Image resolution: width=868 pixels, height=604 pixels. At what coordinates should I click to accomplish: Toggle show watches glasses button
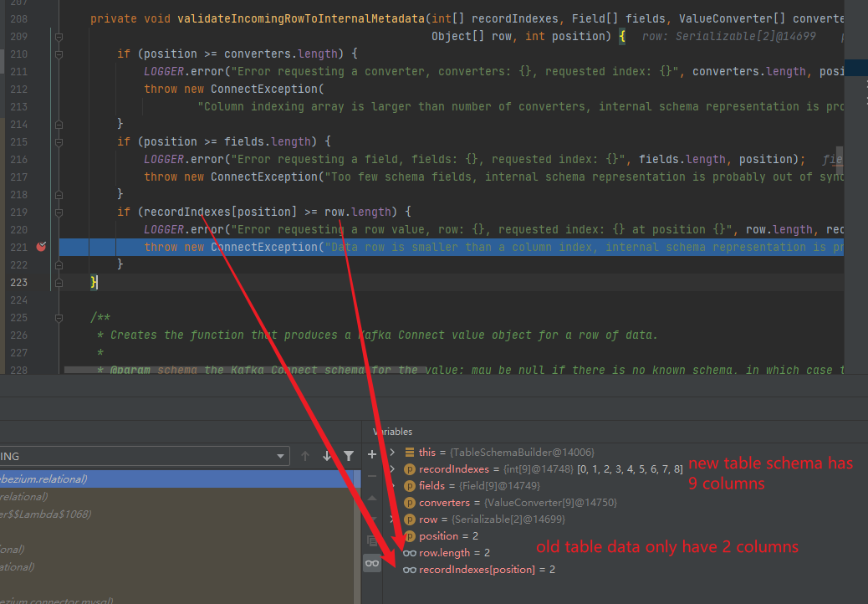(x=372, y=563)
